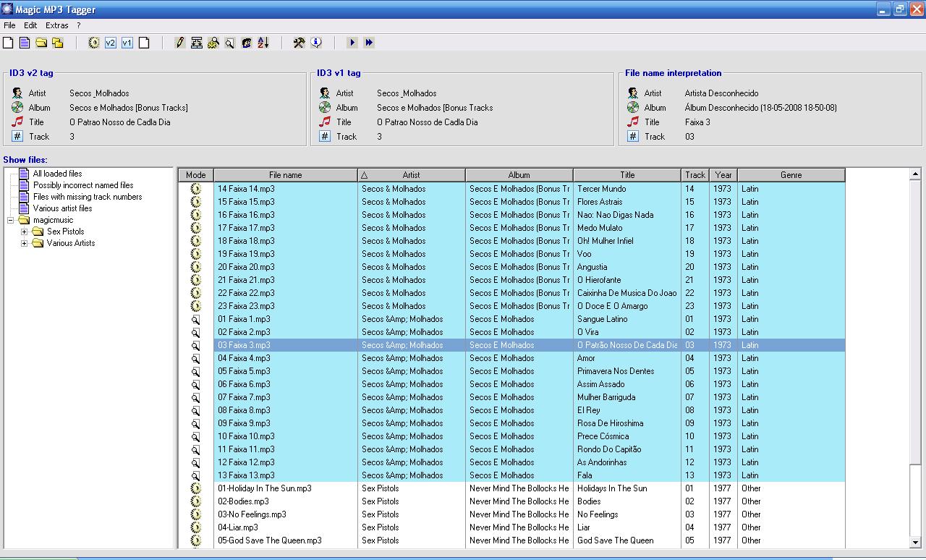Image resolution: width=926 pixels, height=560 pixels.
Task: Click the yellow open folder toolbar icon
Action: click(41, 43)
